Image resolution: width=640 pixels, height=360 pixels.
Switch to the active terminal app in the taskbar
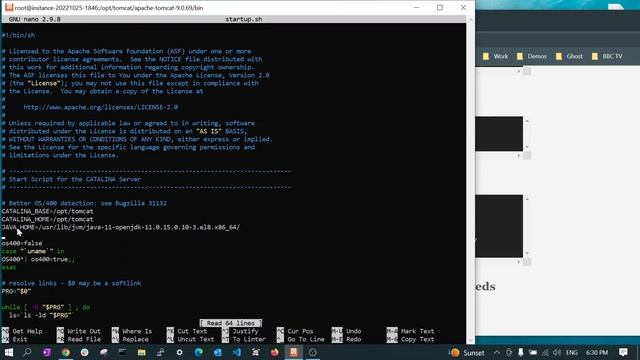coord(293,352)
